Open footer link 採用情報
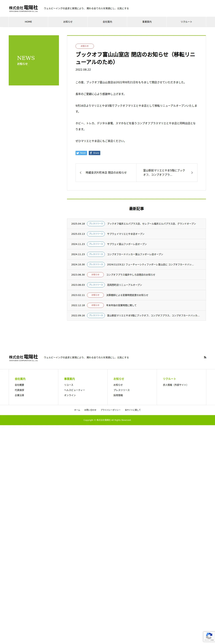 click(x=118, y=395)
